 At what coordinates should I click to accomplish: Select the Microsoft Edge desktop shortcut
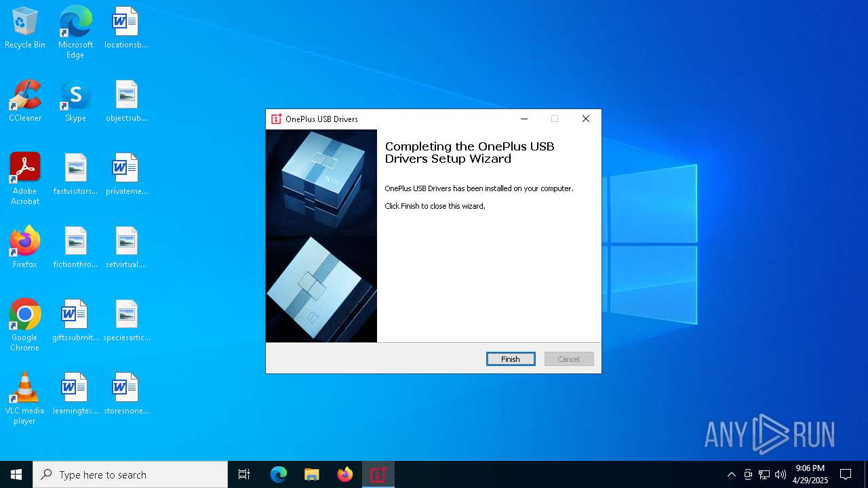pyautogui.click(x=75, y=33)
